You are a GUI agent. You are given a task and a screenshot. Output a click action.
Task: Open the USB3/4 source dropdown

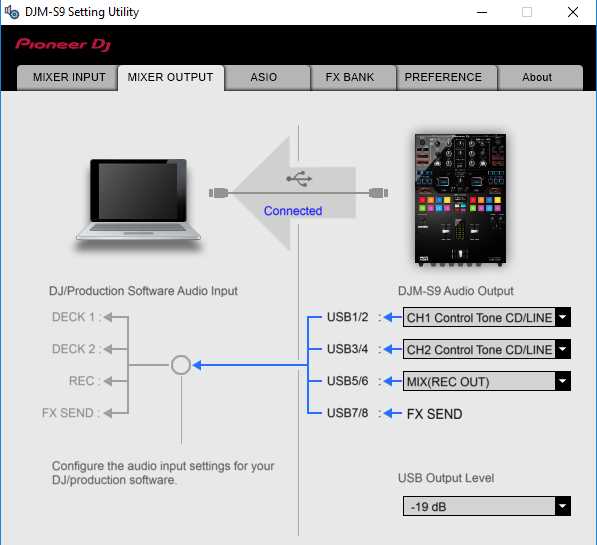tap(487, 349)
